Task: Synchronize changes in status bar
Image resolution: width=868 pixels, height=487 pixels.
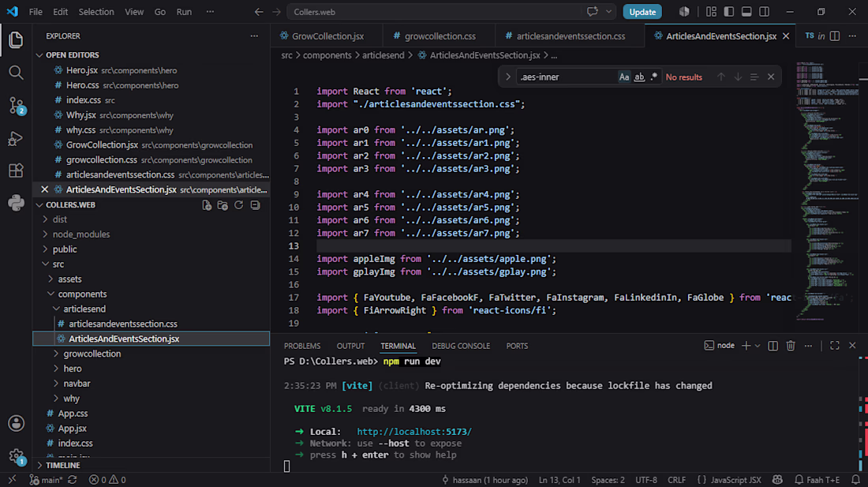Action: (x=73, y=480)
